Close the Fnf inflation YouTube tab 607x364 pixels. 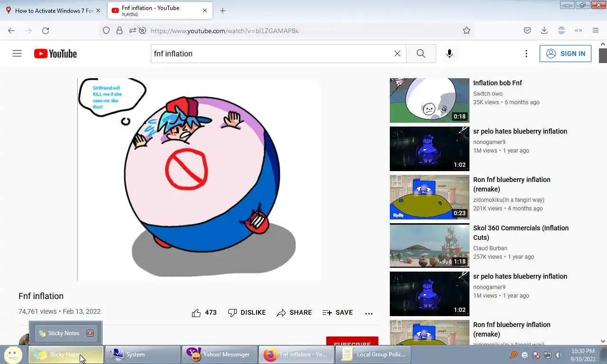pyautogui.click(x=205, y=10)
